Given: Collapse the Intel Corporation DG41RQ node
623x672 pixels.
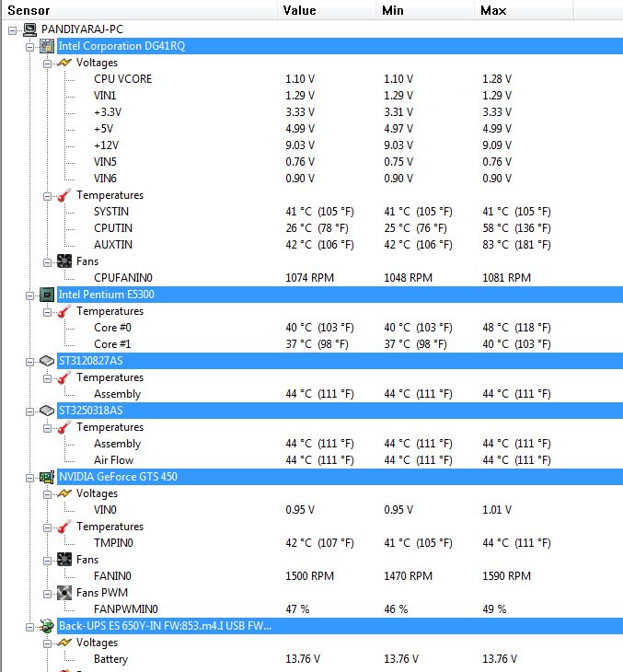Looking at the screenshot, I should click(x=29, y=47).
